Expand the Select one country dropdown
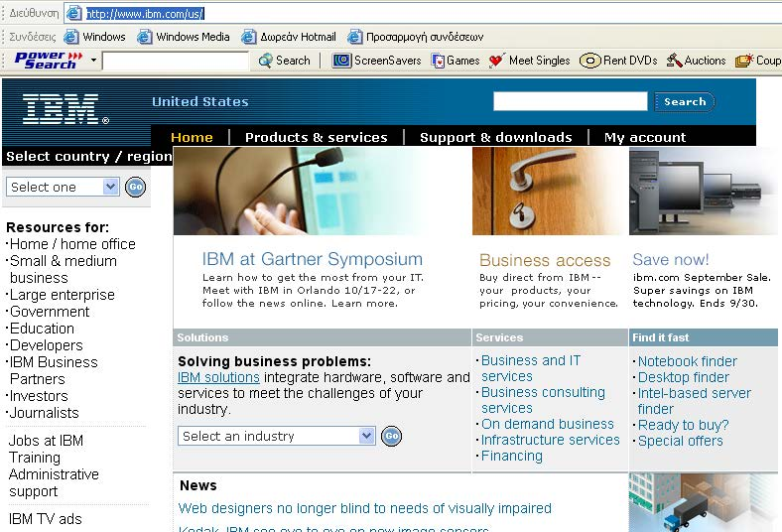The width and height of the screenshot is (782, 532). click(63, 187)
